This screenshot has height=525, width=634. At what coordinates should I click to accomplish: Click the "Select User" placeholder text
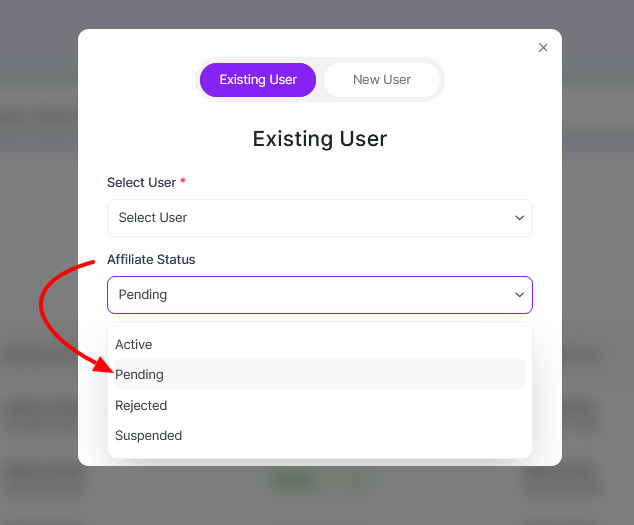[153, 218]
